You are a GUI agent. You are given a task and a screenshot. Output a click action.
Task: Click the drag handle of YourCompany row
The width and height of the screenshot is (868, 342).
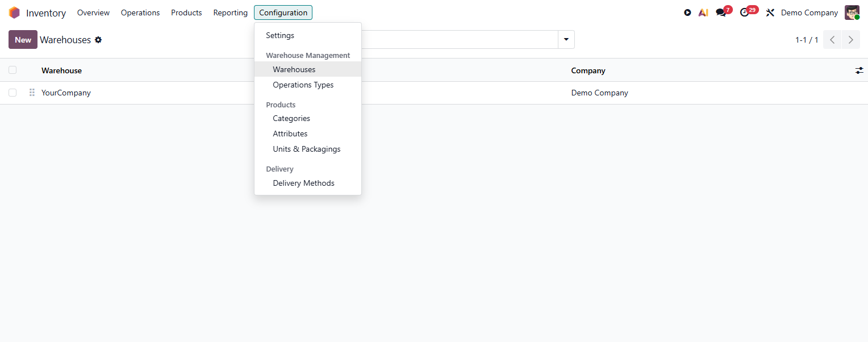pyautogui.click(x=32, y=93)
